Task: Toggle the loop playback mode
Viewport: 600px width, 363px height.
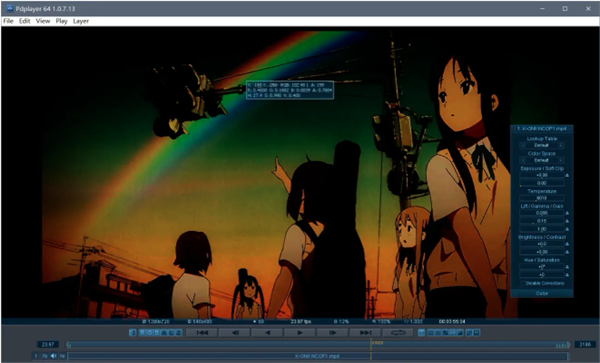Action: coord(398,333)
